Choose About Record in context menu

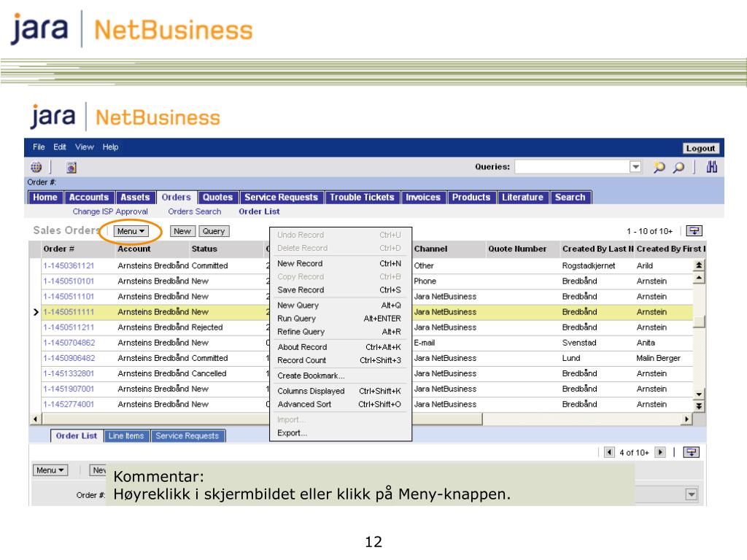click(x=339, y=347)
